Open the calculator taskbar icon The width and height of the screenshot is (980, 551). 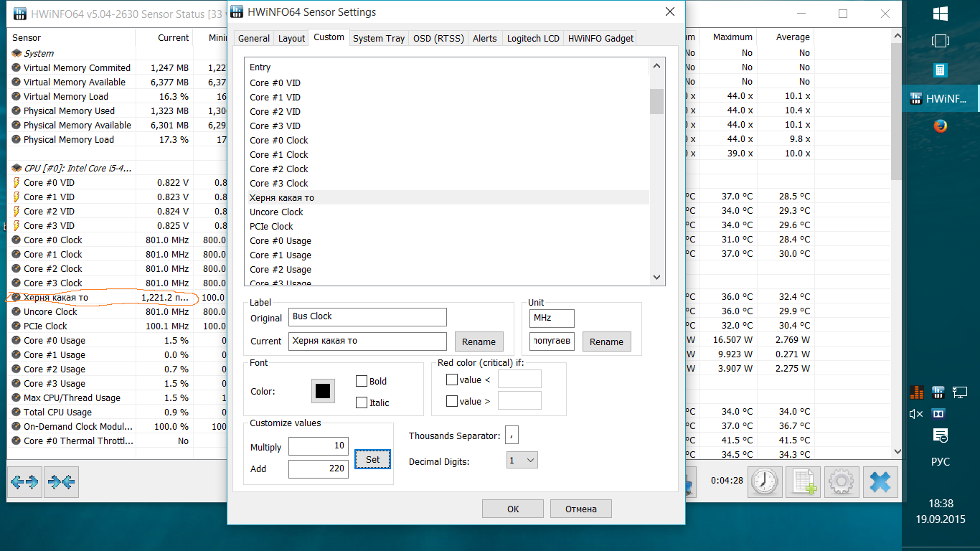tap(941, 70)
